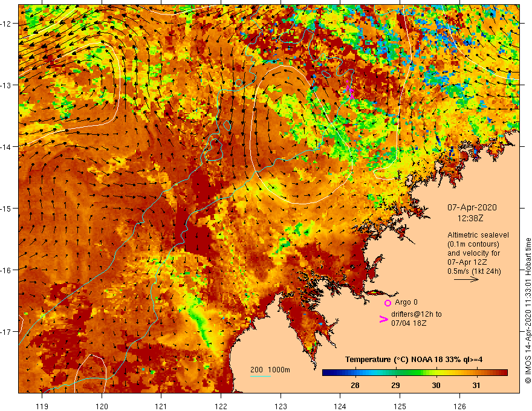Click the '0.5m/s (1kt 24h)' text
The image size is (532, 411).
474,271
